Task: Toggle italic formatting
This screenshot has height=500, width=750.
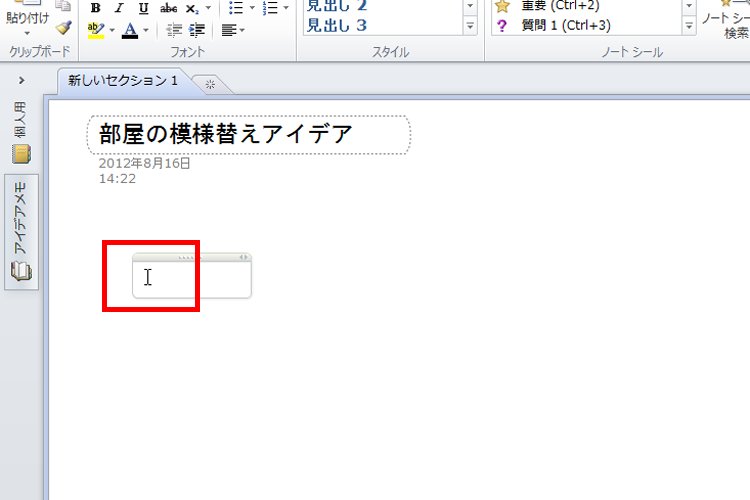Action: [x=119, y=8]
